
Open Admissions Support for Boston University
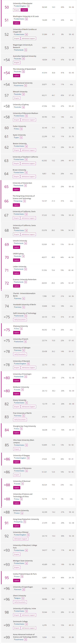(x=28, y=150)
